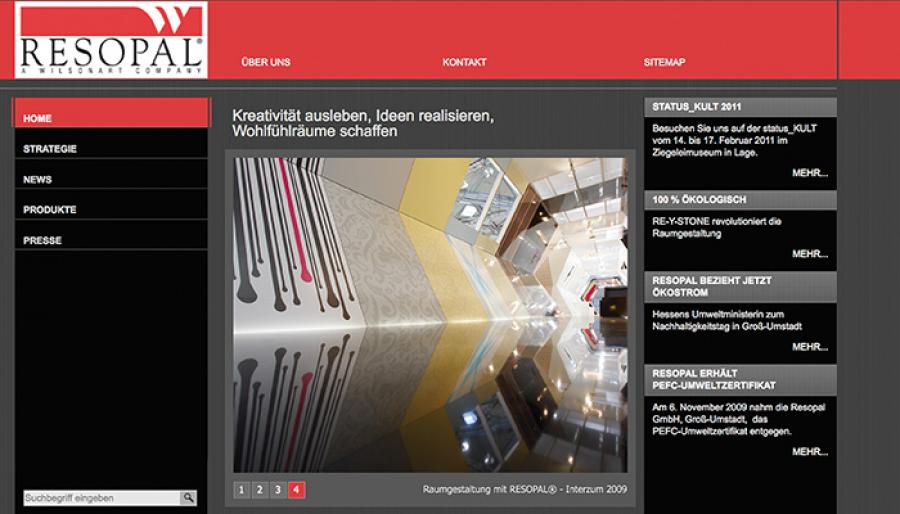
Task: Click the Raumgestaltung mit RESOPAL caption
Action: pos(525,489)
